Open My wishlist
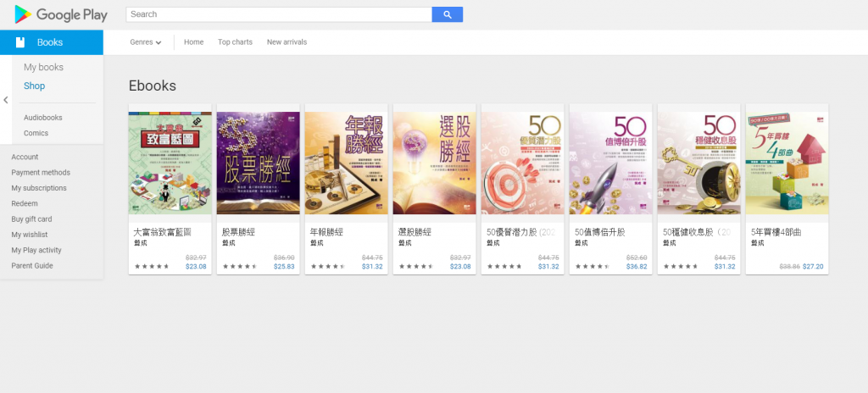The height and width of the screenshot is (393, 868). [30, 235]
